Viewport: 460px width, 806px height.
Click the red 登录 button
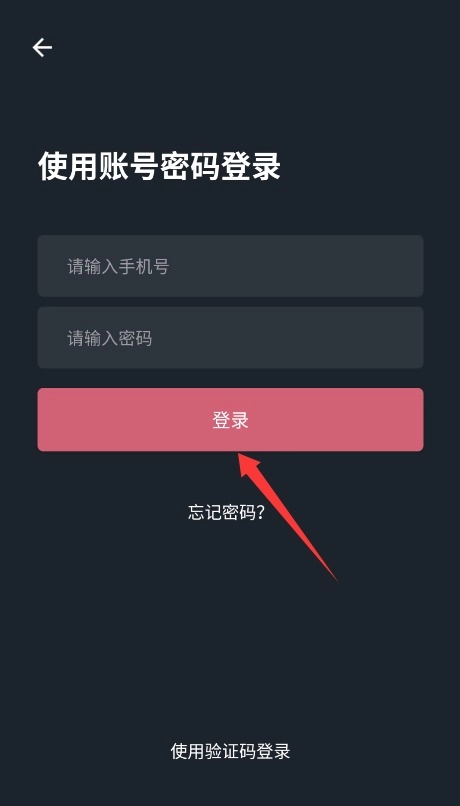point(230,420)
